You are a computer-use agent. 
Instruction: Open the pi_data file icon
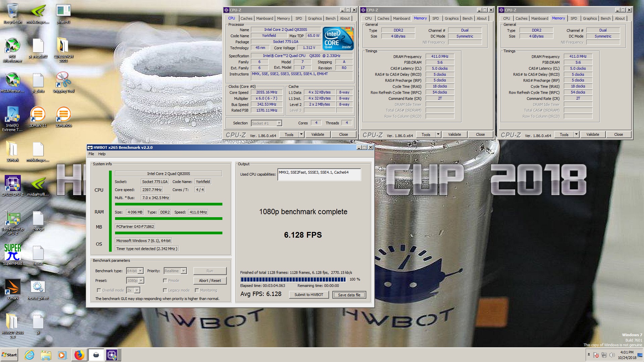[x=38, y=82]
